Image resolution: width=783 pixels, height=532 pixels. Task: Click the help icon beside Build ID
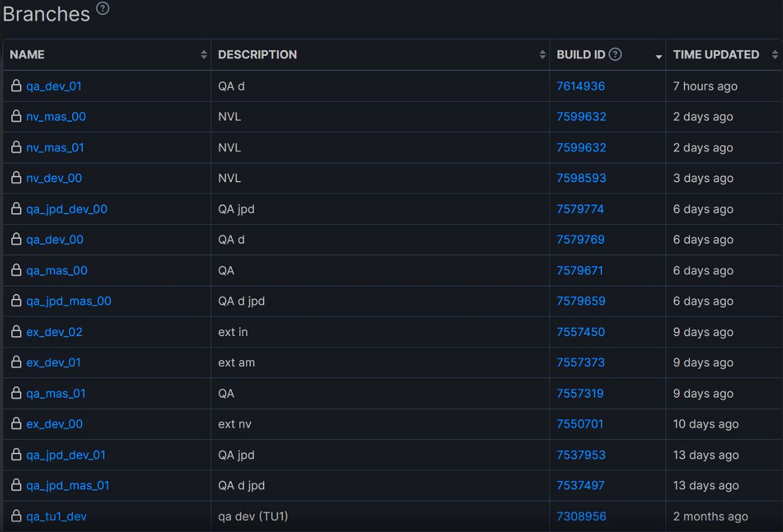tap(615, 55)
